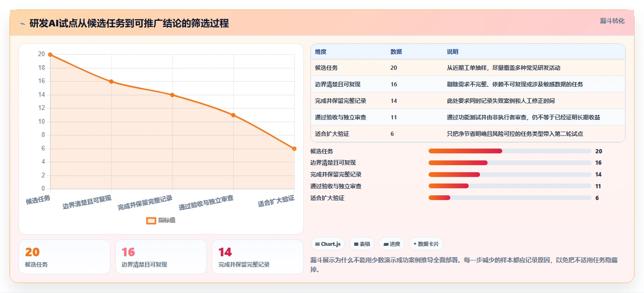Click the table value 20 in 数据 column
Screen dimensions: 644x293
coord(394,68)
